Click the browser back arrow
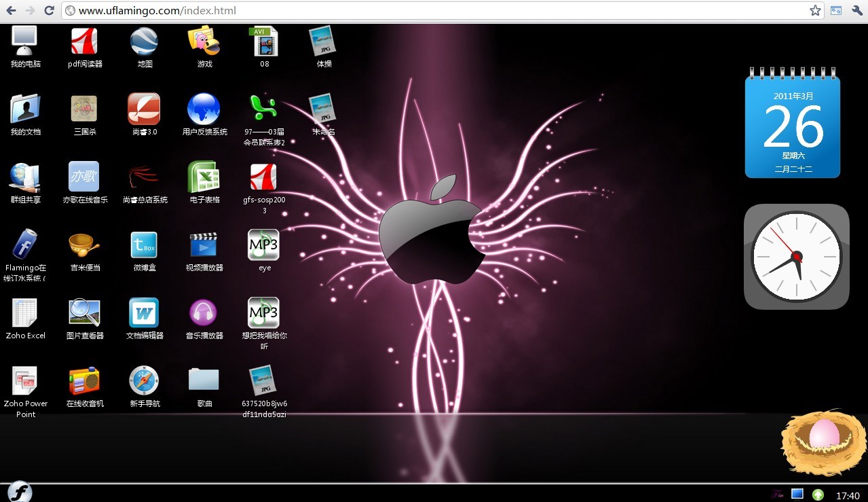This screenshot has width=868, height=502. click(x=12, y=10)
